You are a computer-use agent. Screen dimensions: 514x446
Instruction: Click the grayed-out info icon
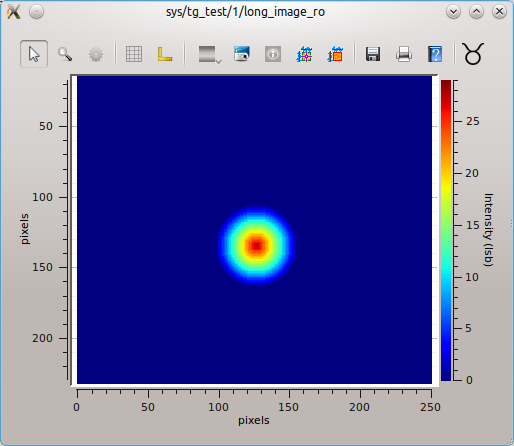[273, 54]
